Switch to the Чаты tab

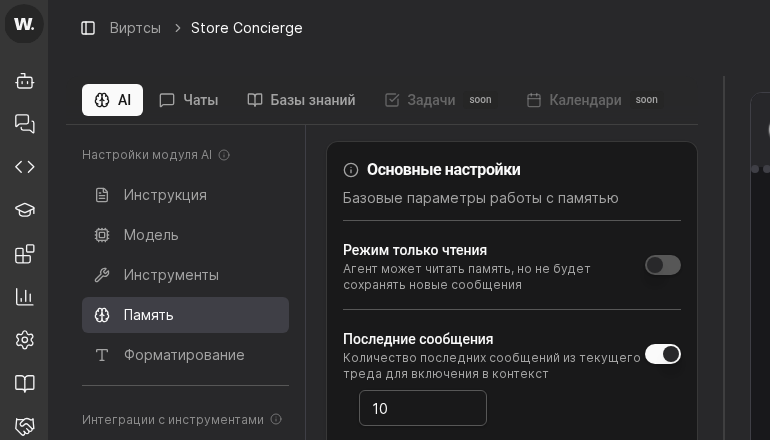(x=189, y=100)
